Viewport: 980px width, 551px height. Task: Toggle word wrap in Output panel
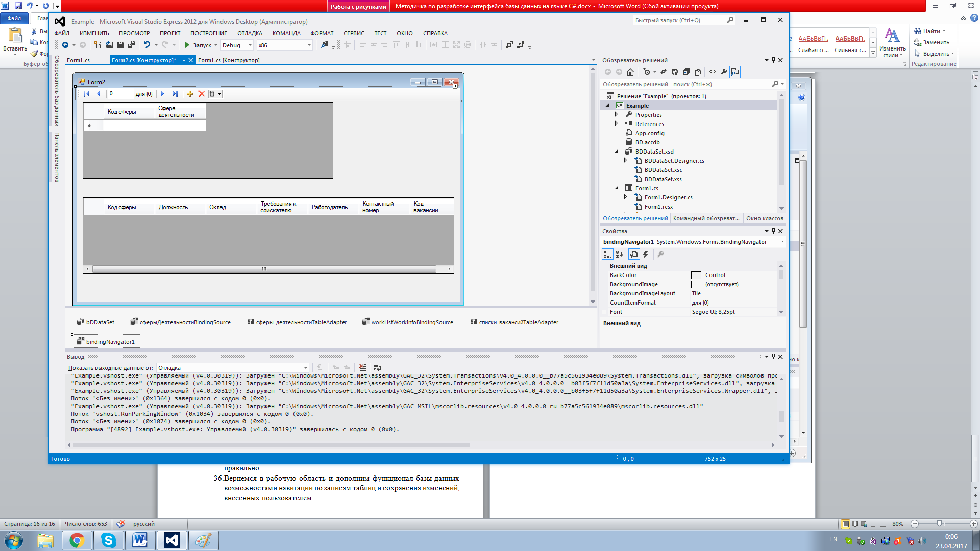378,368
